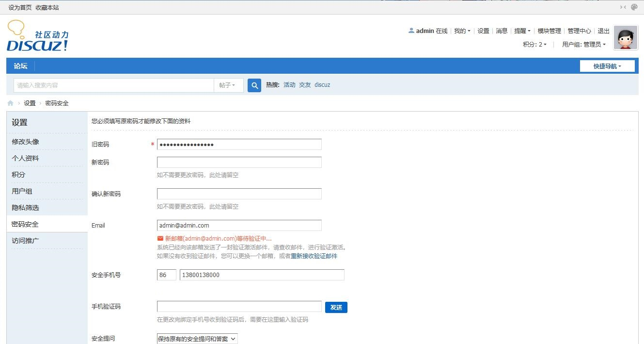Click the blue search magnifier button
Image resolution: width=644 pixels, height=344 pixels.
(x=254, y=85)
